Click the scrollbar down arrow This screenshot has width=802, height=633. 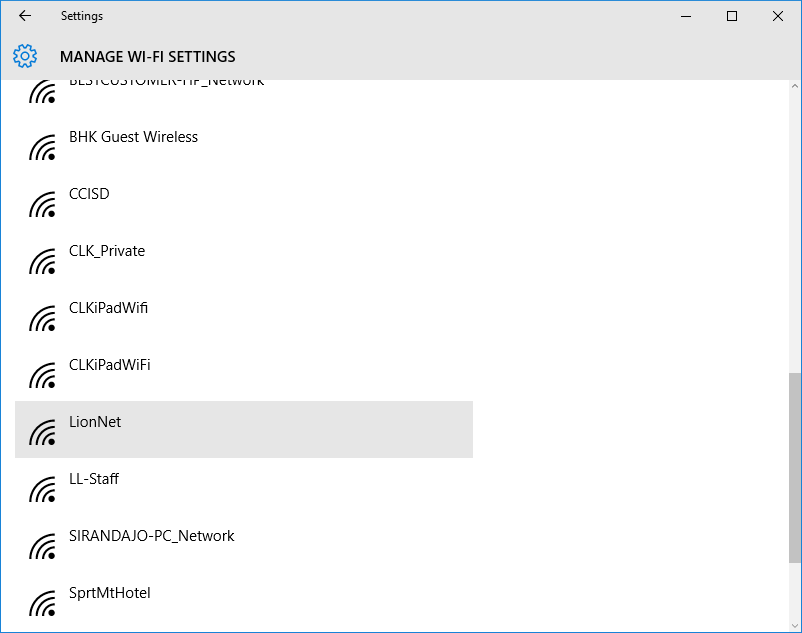(x=794, y=625)
